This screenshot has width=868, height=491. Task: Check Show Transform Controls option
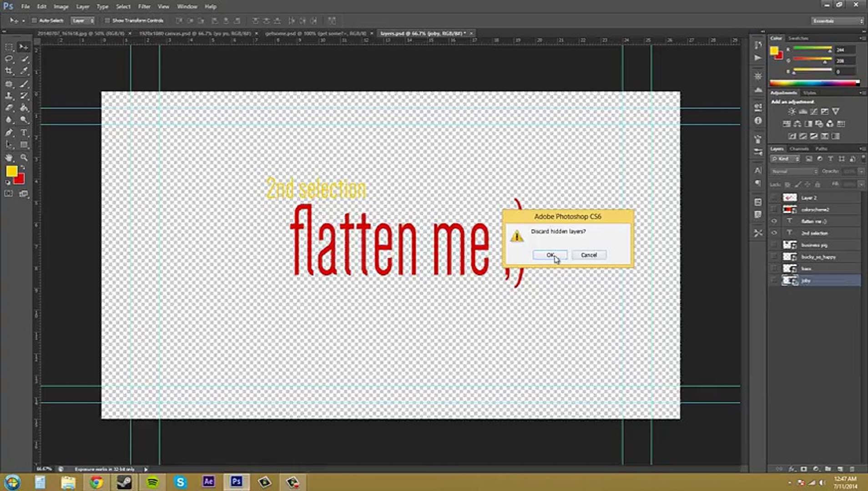click(x=107, y=20)
